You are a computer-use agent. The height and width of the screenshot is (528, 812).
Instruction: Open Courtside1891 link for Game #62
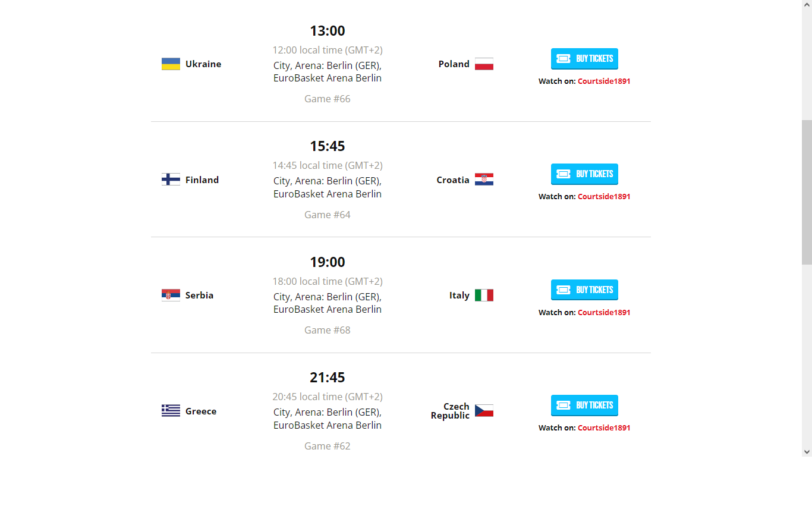[604, 428]
